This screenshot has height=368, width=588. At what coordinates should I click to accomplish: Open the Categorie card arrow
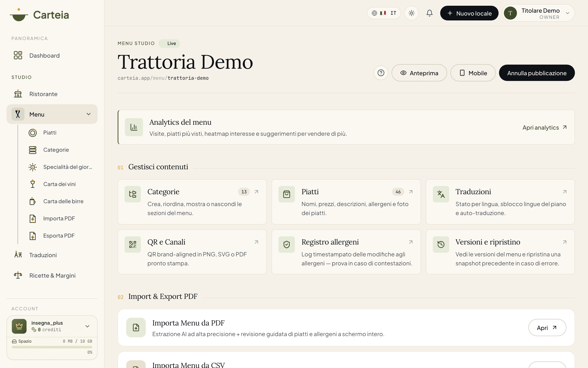(x=256, y=192)
